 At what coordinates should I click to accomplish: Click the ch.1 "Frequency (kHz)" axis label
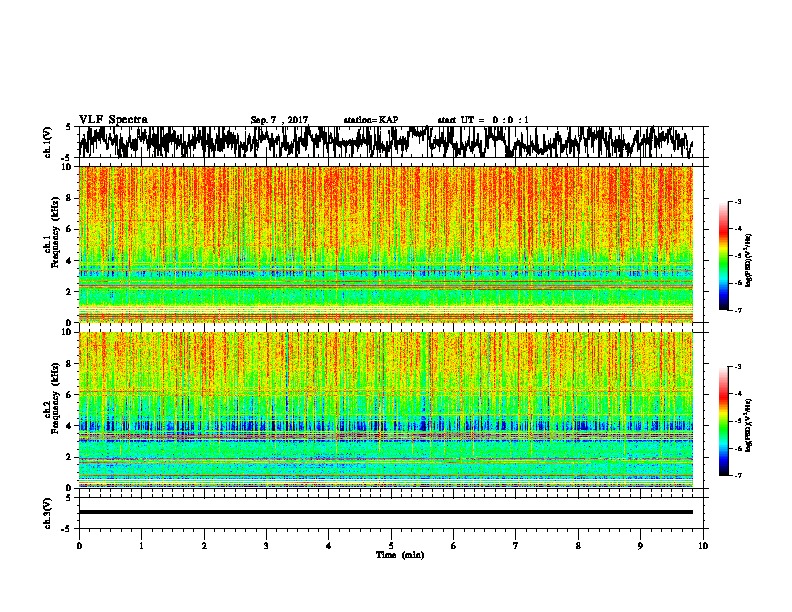[55, 232]
